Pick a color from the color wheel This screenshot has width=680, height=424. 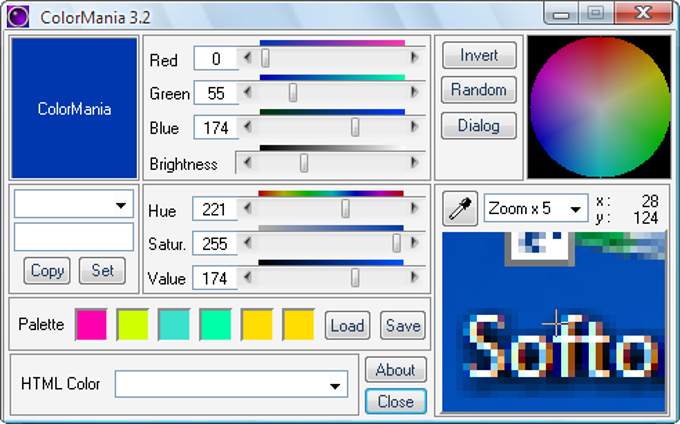[x=600, y=107]
